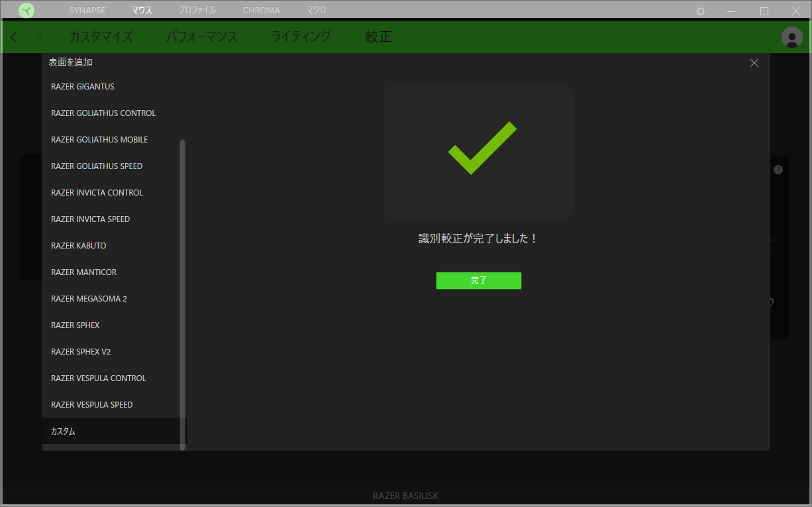Click the Razer logo icon
Image resolution: width=812 pixels, height=507 pixels.
point(26,11)
